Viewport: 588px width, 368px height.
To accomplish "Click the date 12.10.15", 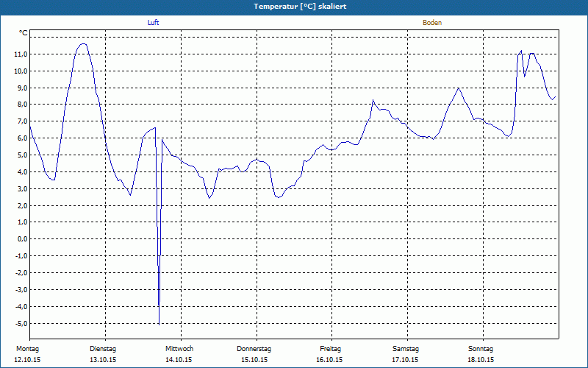I will point(27,360).
